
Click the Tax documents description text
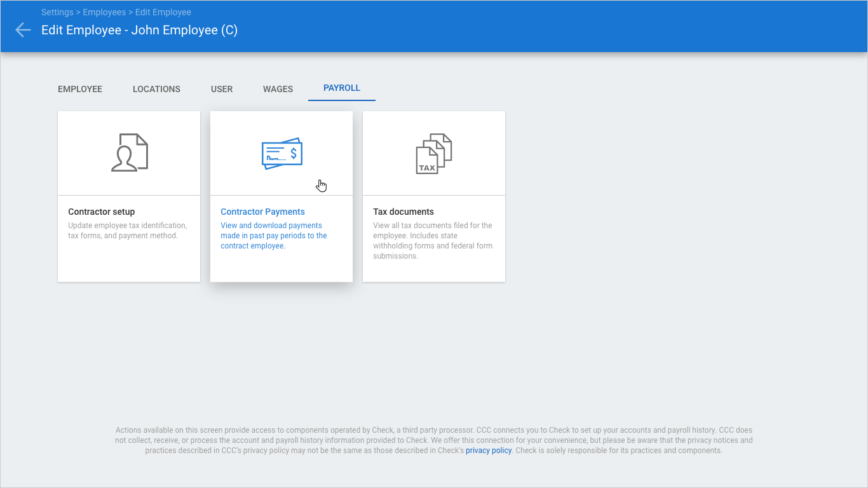[432, 241]
